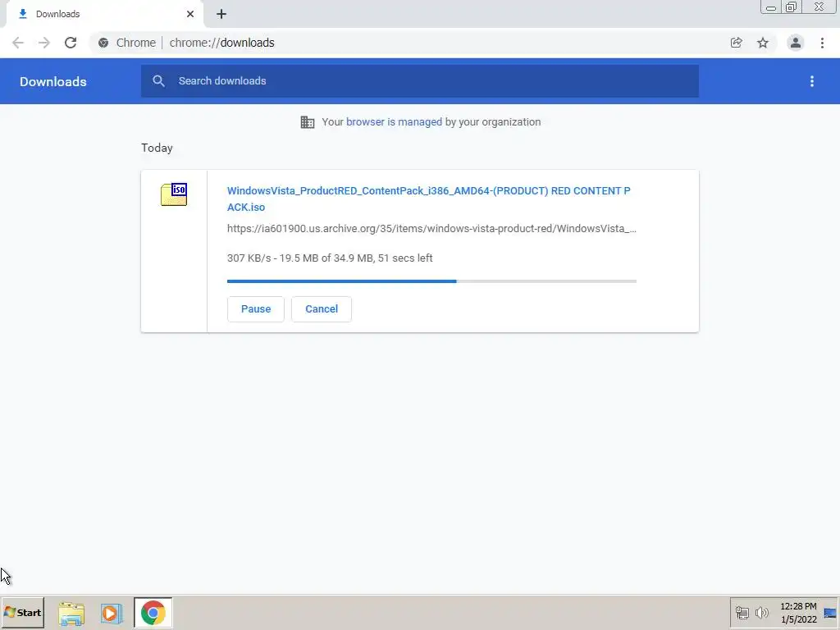The width and height of the screenshot is (840, 630).
Task: Open File Explorer from the taskbar
Action: (71, 614)
